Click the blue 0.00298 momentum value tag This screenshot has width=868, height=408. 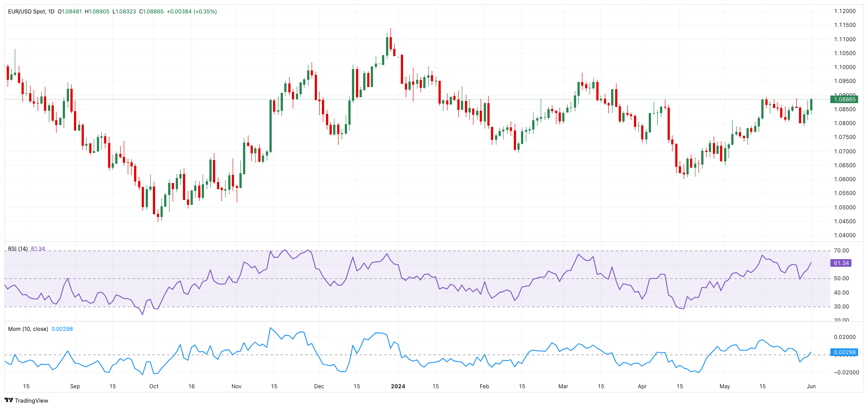(844, 352)
